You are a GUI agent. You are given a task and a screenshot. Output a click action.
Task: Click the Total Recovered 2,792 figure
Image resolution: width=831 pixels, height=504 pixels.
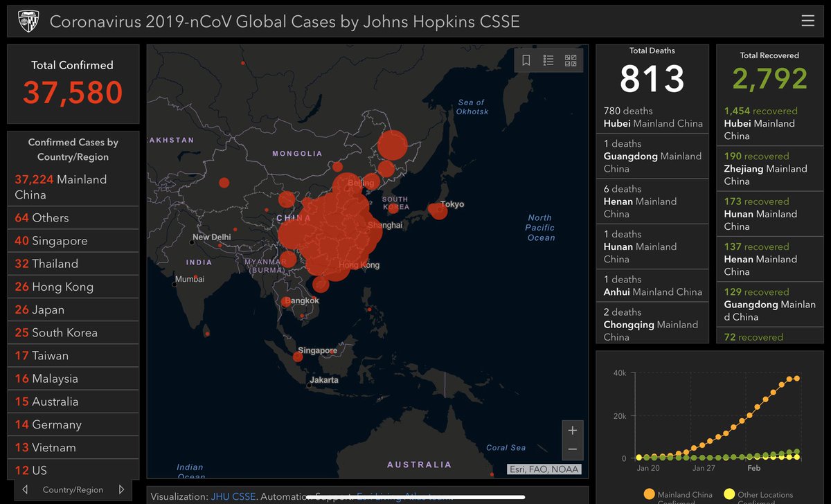pos(769,80)
